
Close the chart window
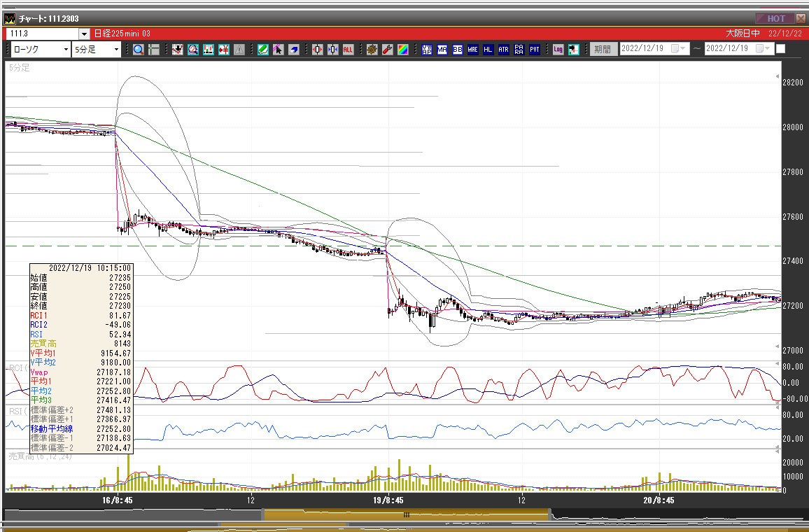[x=801, y=19]
